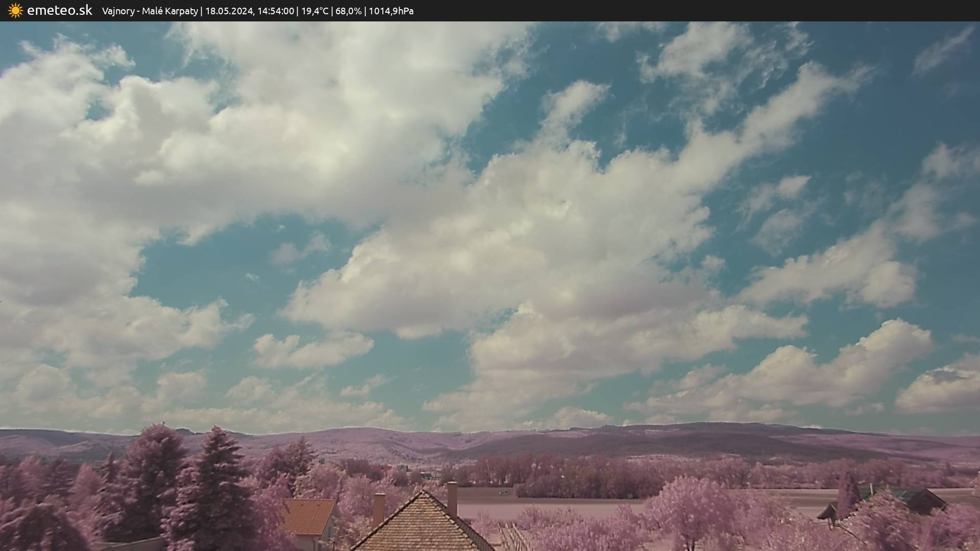Click the 14:54:00 timestamp
Viewport: 980px width, 551px height.
(x=276, y=11)
